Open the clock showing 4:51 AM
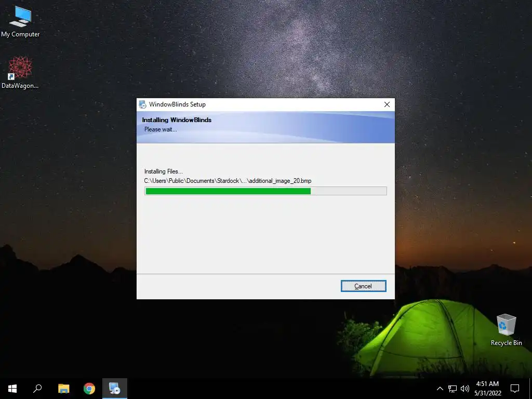532x399 pixels. [x=487, y=389]
